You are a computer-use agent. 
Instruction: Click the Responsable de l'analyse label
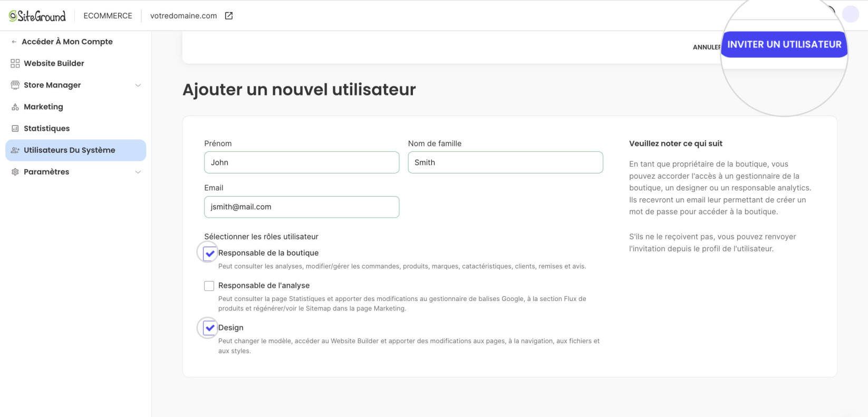[x=264, y=286]
